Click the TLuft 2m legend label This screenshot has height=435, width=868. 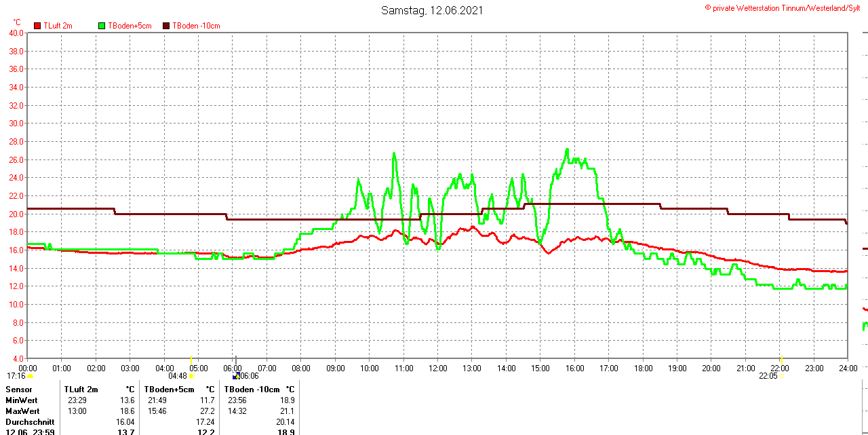coord(58,26)
